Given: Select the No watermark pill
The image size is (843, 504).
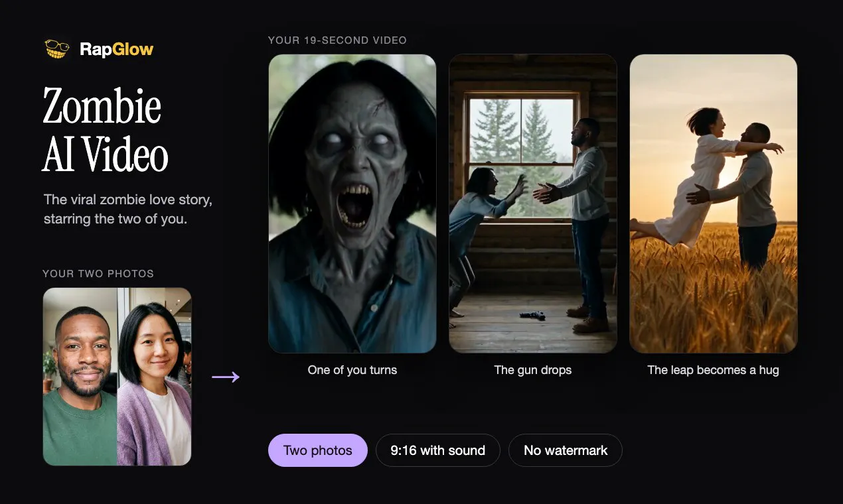Looking at the screenshot, I should click(x=566, y=450).
